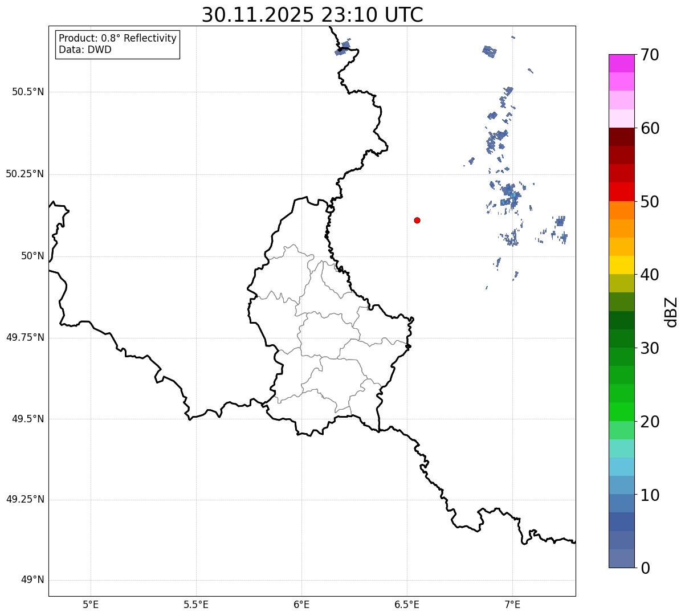Click the 20 tick on colorbar
The image size is (685, 616).
tap(650, 422)
